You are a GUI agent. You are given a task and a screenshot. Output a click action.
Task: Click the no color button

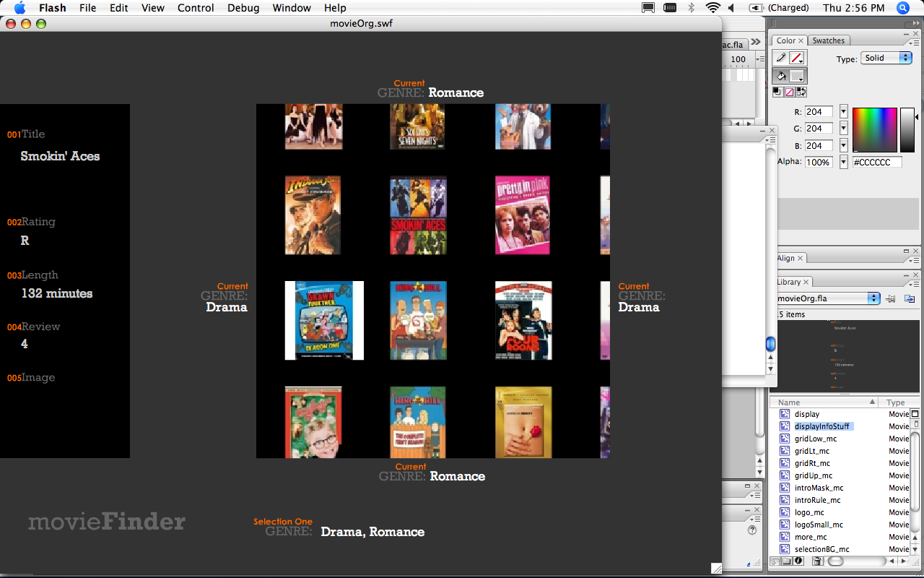click(789, 92)
